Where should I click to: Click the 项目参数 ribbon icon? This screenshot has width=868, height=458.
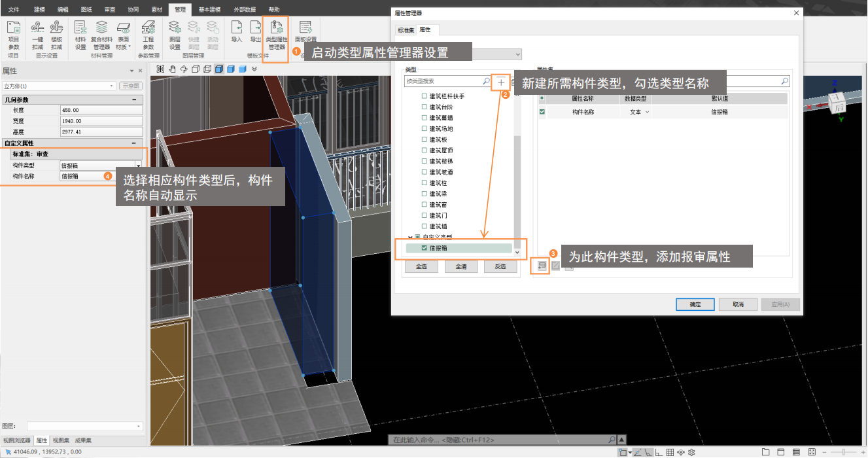pyautogui.click(x=14, y=35)
